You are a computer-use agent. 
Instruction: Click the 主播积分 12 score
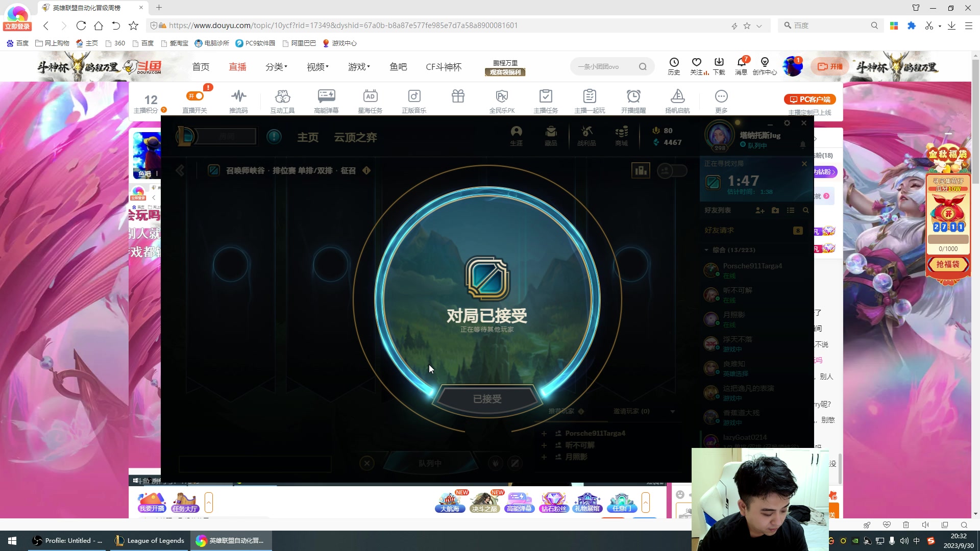coord(150,103)
